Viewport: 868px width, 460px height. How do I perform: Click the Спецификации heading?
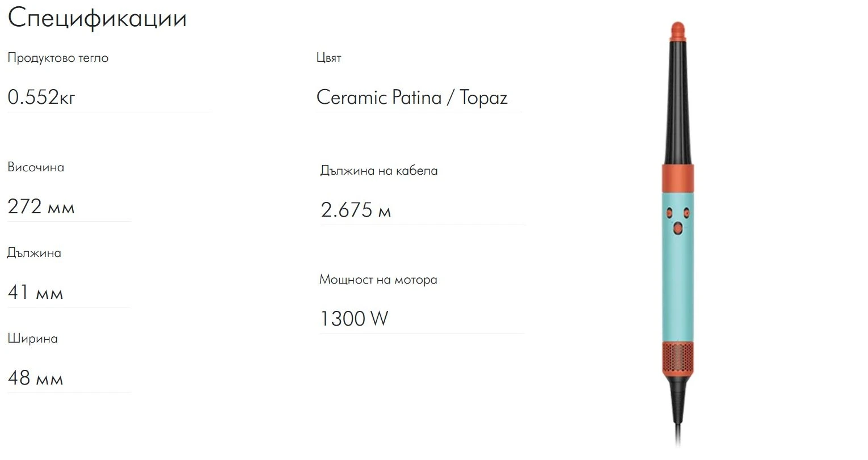(97, 18)
